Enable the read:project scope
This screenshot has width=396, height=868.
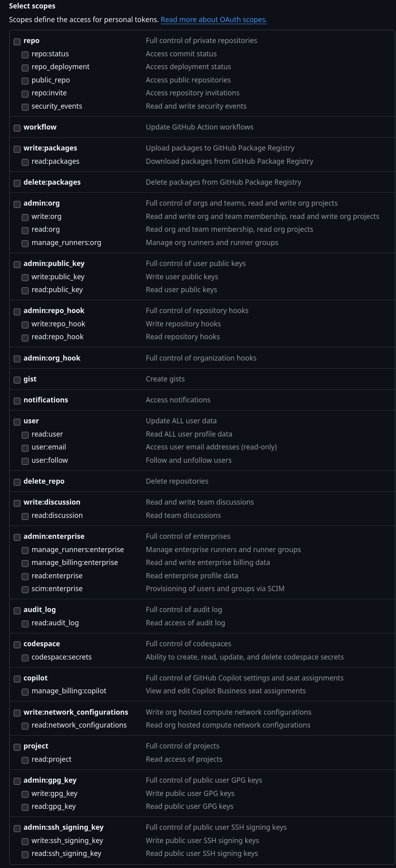[25, 760]
